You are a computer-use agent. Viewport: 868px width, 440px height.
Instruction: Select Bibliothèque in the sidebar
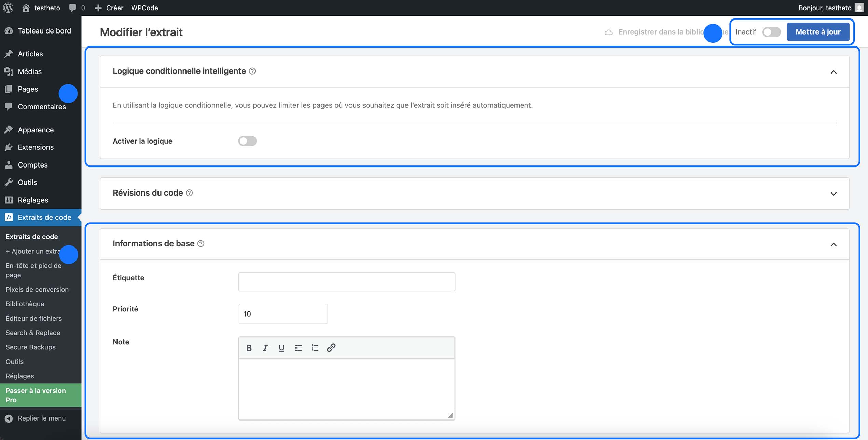[x=25, y=304]
